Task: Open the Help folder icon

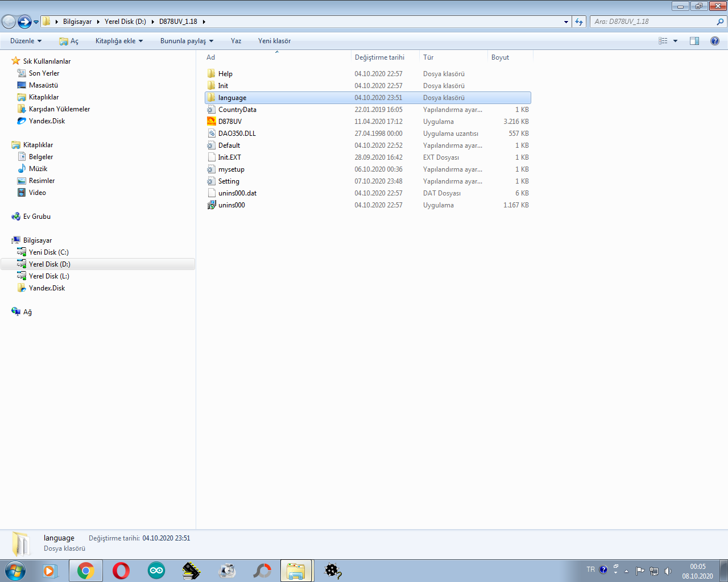Action: [212, 74]
